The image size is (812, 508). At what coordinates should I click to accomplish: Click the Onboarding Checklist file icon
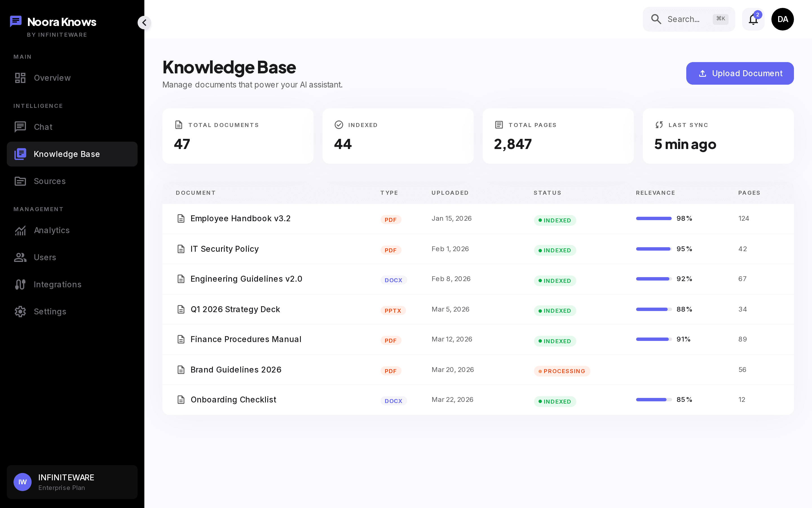[181, 400]
